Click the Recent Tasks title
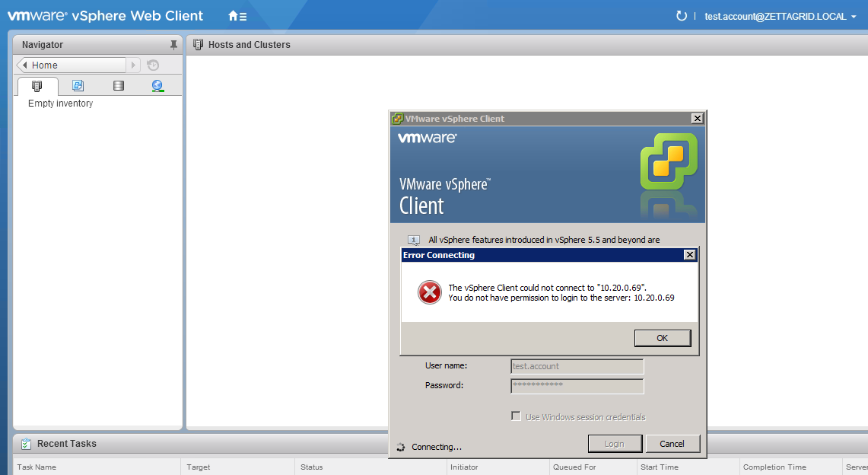Viewport: 868px width, 475px height. tap(67, 444)
